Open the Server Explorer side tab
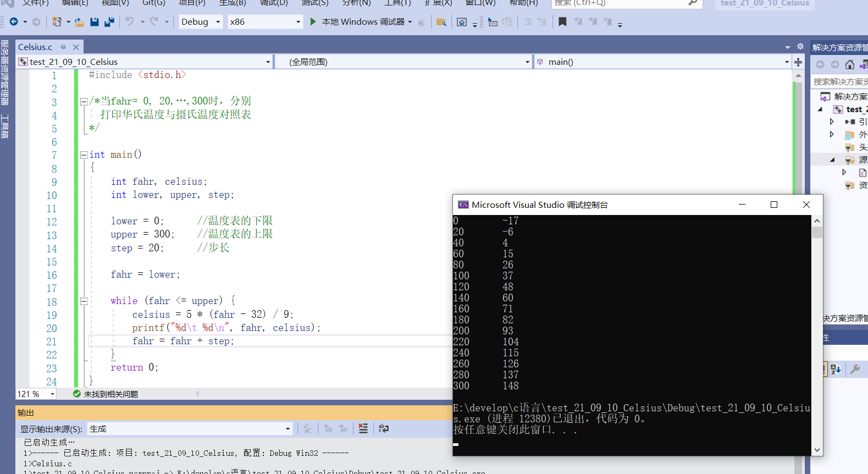Screen dimensions: 868x474 (4, 73)
